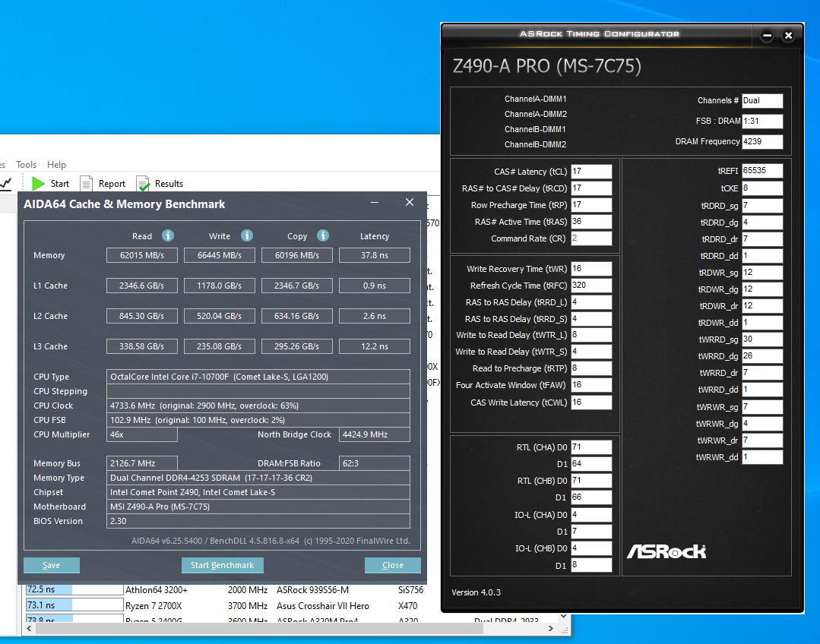The image size is (820, 644).
Task: Click the Memory Write value 66445 MB/s
Action: click(219, 255)
